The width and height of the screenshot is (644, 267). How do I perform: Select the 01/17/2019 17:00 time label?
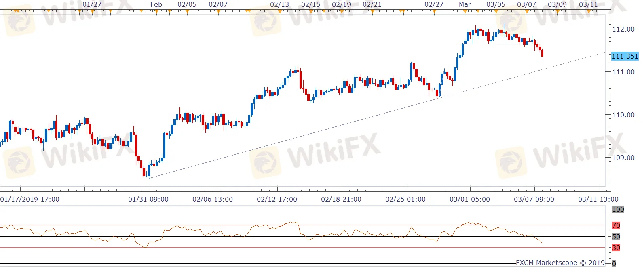(30, 199)
